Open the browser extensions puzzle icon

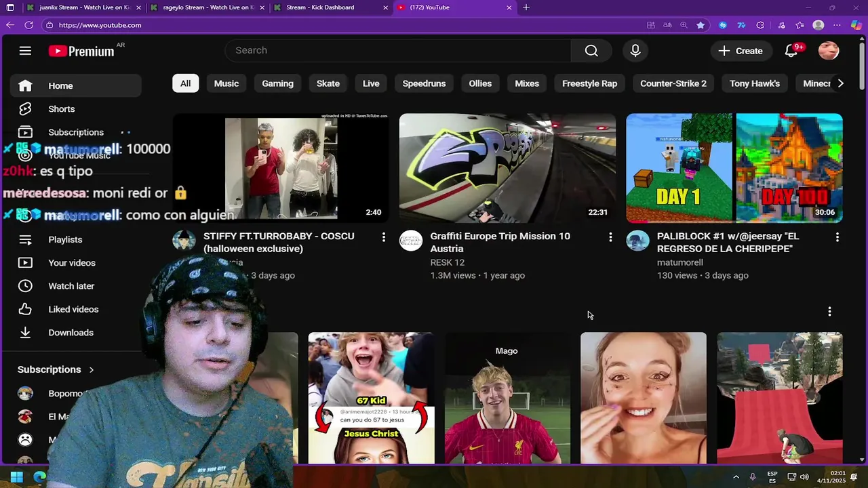coord(760,25)
